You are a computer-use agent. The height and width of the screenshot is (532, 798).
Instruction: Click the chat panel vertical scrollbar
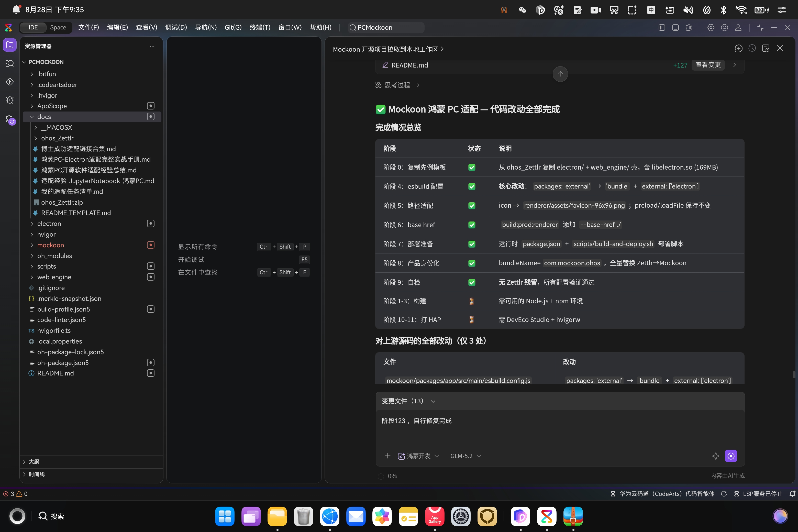pos(794,374)
